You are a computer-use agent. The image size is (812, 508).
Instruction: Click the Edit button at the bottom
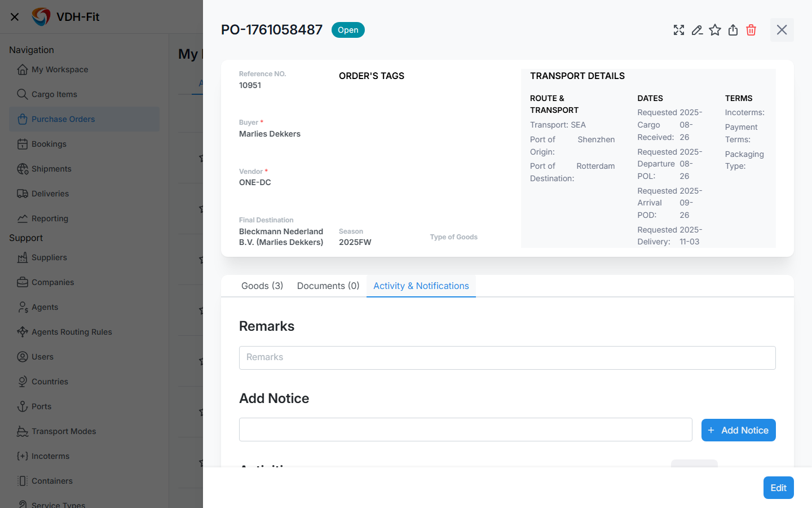(778, 488)
